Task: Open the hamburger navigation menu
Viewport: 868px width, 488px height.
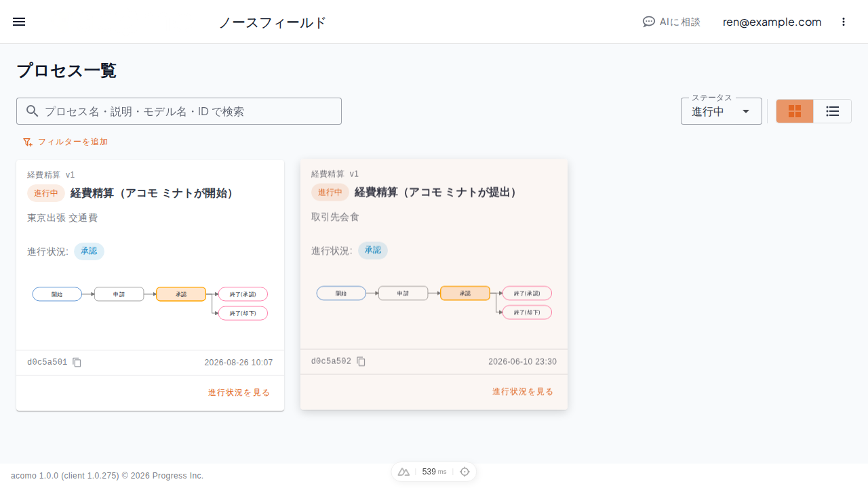Action: (19, 22)
